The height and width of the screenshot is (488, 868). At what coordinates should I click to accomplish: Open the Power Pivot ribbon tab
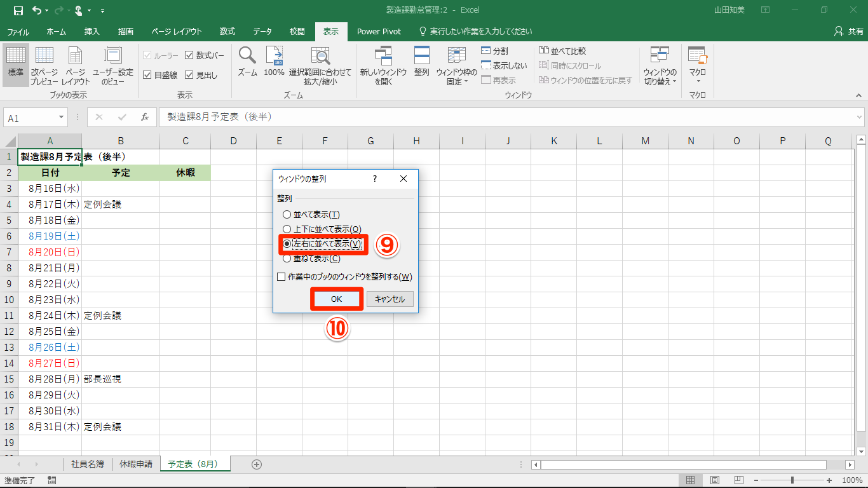click(x=378, y=31)
